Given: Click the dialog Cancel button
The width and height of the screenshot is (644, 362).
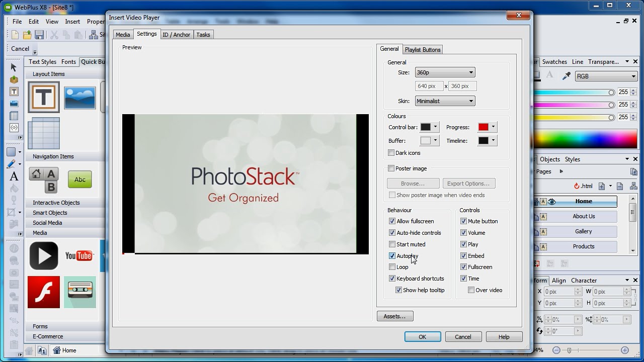Looking at the screenshot, I should (x=463, y=337).
